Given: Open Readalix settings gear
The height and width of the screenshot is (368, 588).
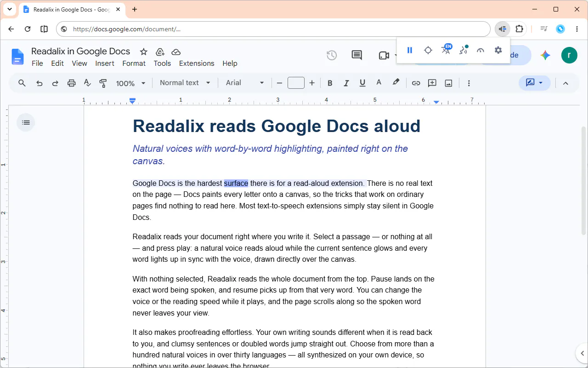Looking at the screenshot, I should (x=498, y=50).
